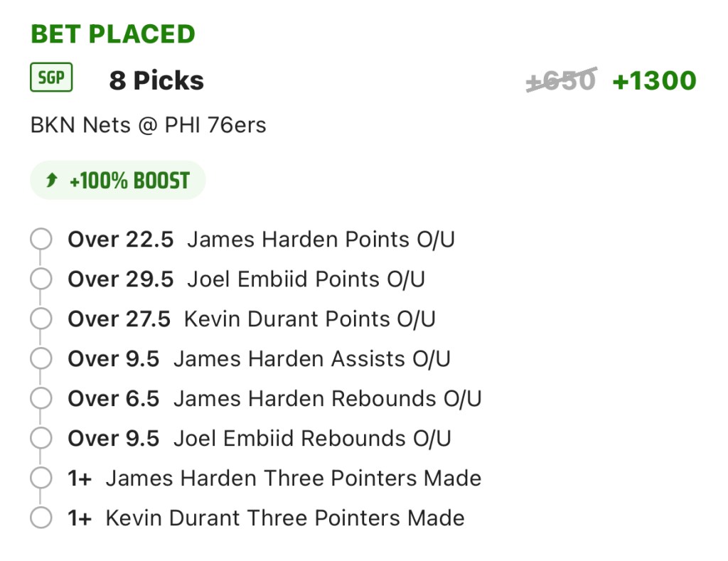Open Kevin Durant Points O/U pick text

309,319
